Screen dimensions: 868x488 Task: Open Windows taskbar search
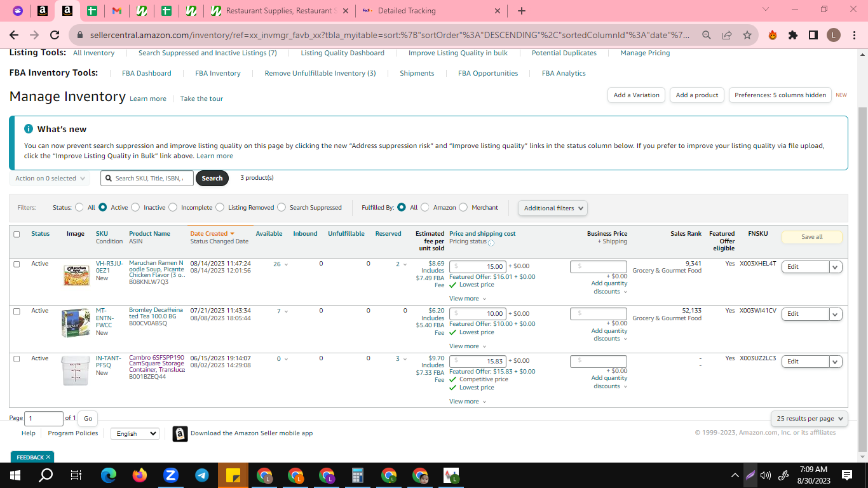46,475
